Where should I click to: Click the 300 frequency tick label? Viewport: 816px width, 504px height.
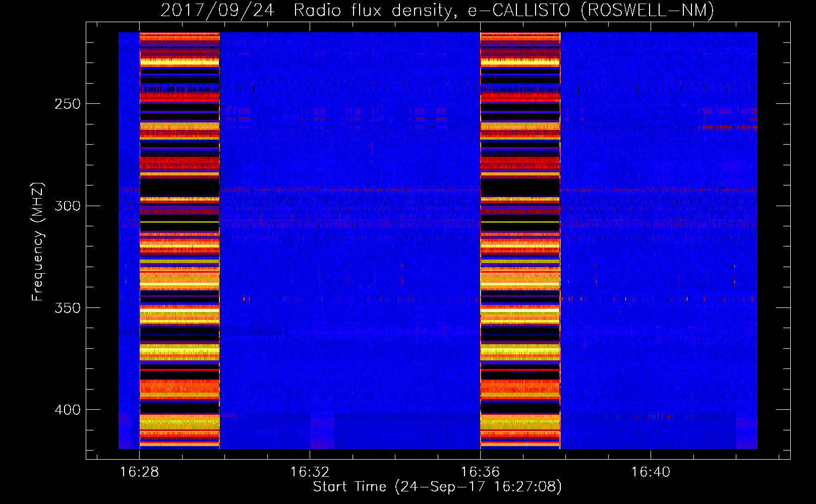[x=68, y=206]
